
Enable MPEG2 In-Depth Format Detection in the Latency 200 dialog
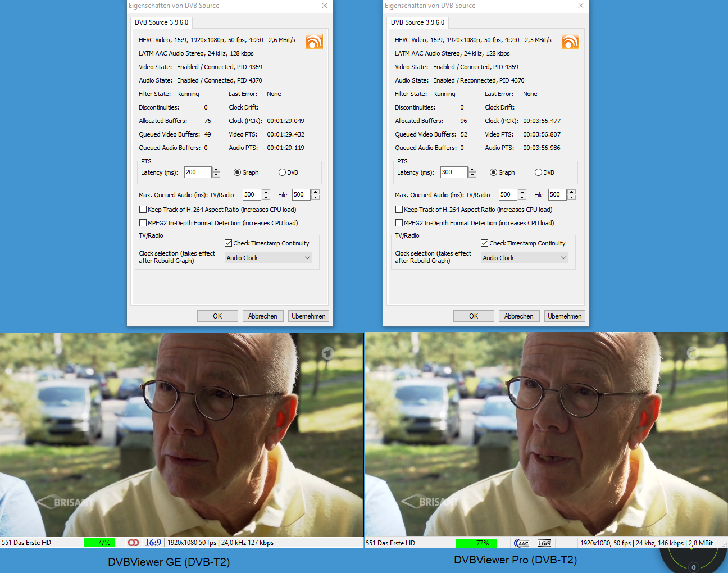[143, 223]
